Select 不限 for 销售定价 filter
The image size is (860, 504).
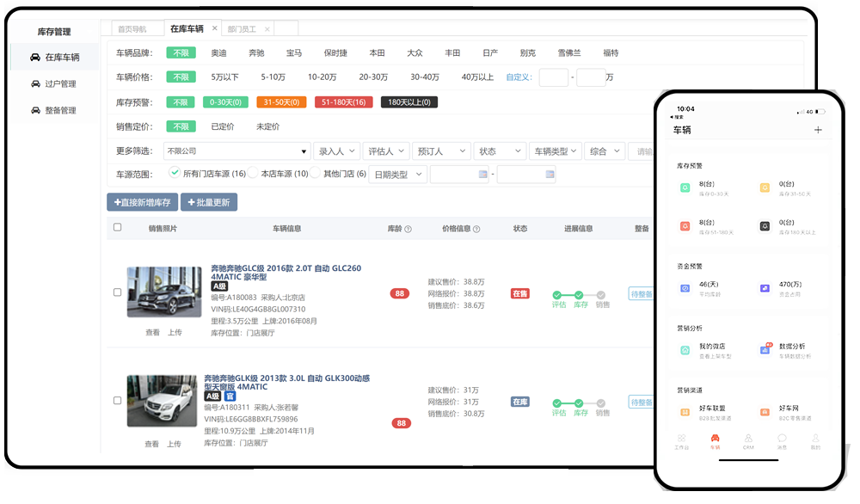coord(181,126)
